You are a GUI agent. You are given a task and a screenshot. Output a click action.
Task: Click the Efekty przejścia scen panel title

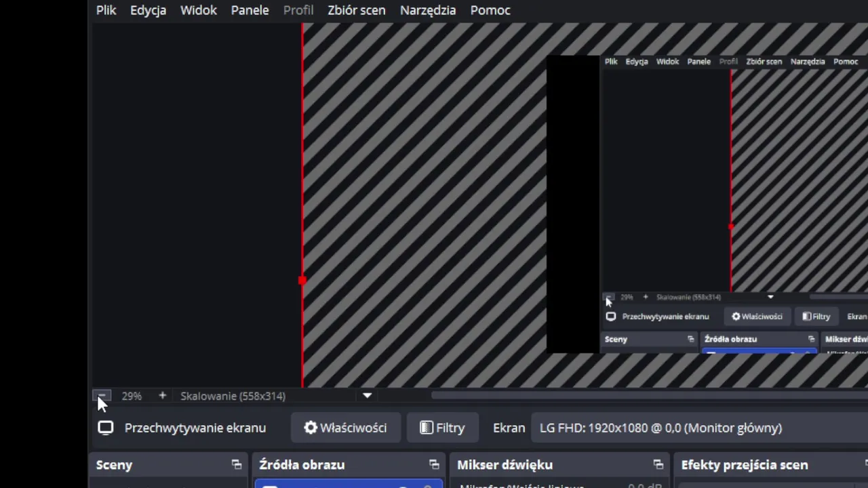pos(745,465)
